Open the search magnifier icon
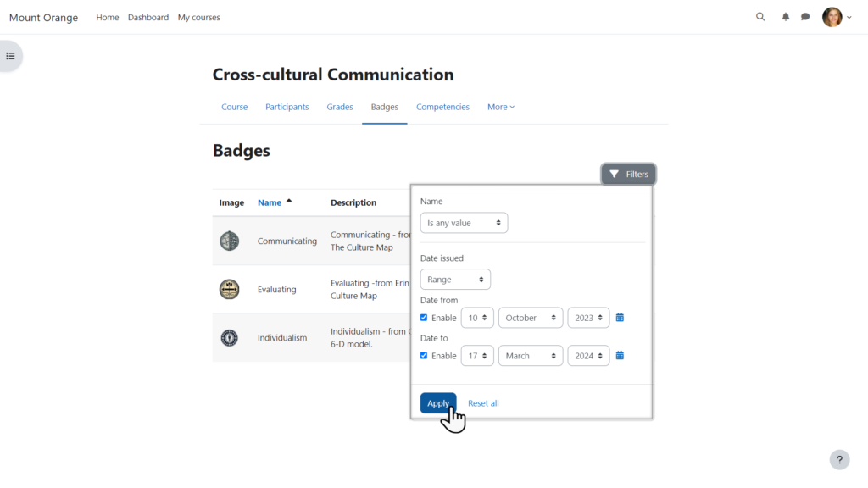868x488 pixels. coord(760,17)
